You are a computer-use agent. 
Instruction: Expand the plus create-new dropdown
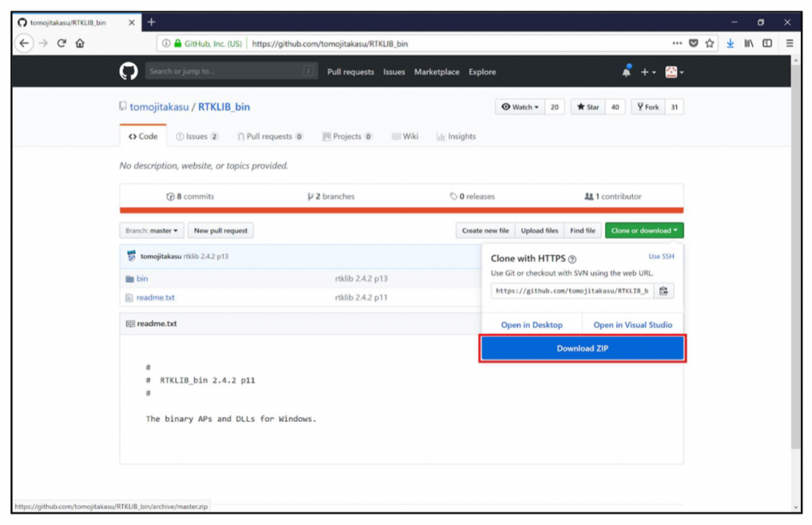tap(649, 72)
